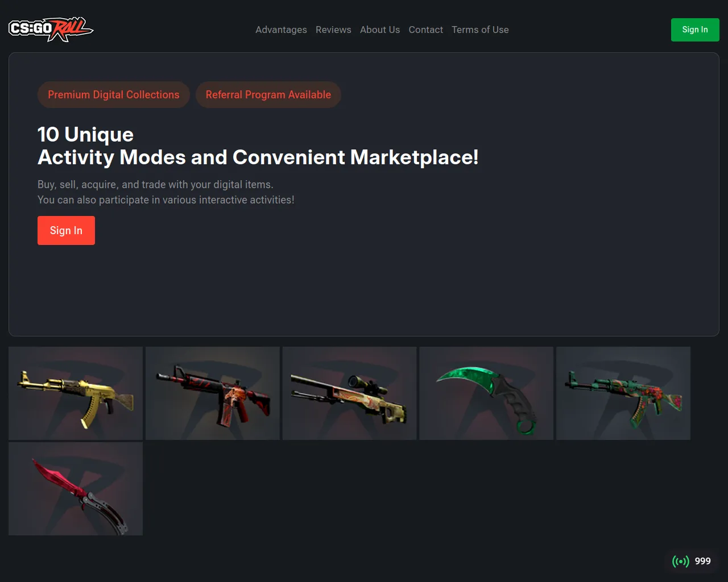Click the green live broadcast signal icon

[680, 562]
